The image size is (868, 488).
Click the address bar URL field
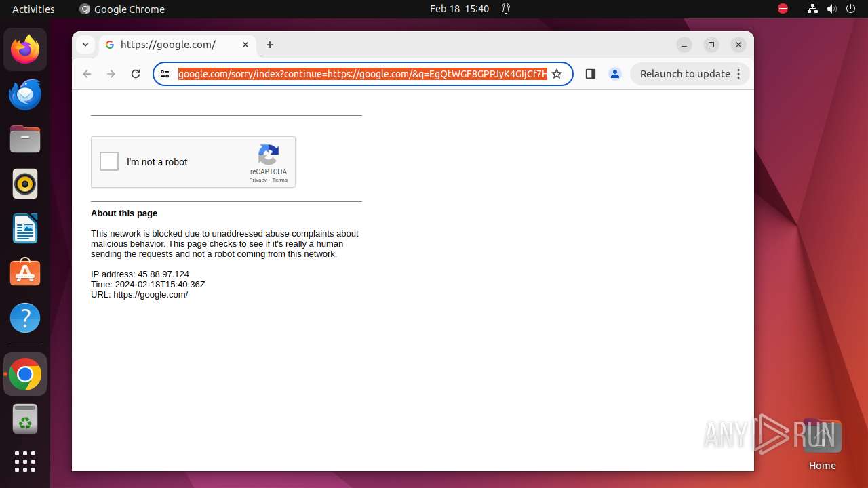click(362, 74)
